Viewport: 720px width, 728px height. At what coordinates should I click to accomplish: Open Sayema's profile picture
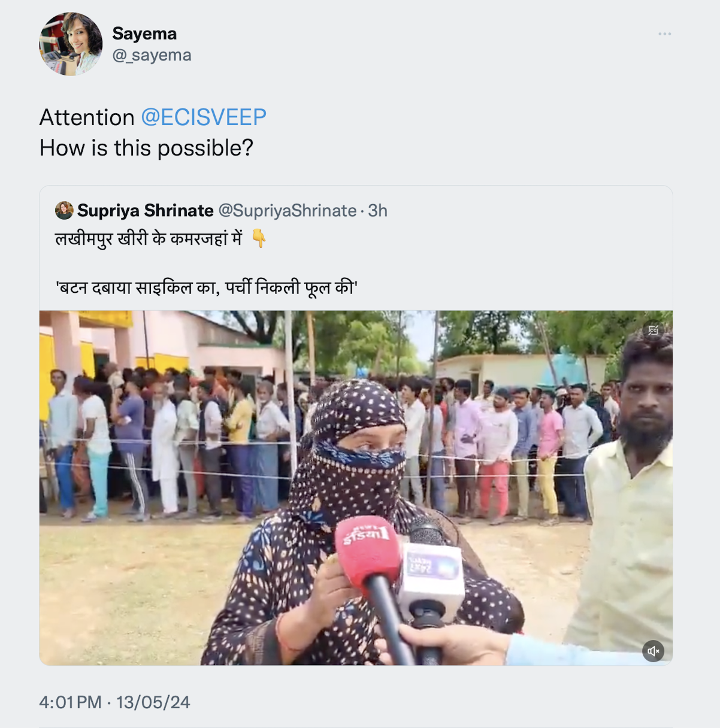pyautogui.click(x=71, y=44)
